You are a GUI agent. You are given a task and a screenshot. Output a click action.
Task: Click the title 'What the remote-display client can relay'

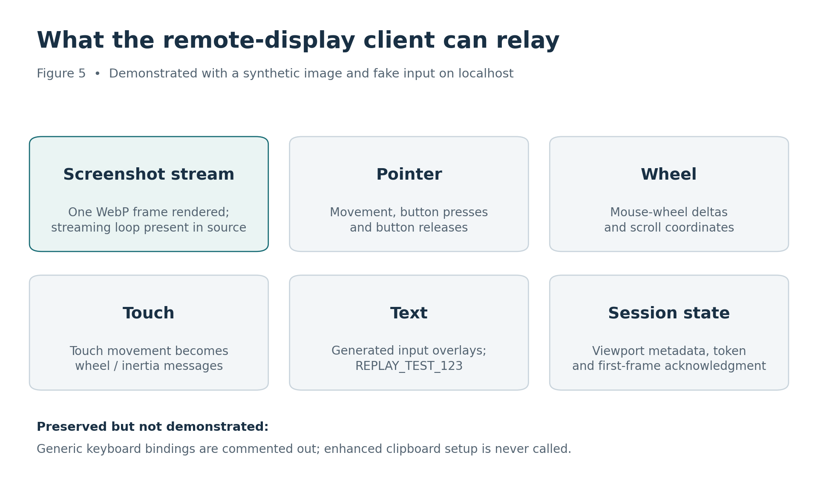pyautogui.click(x=298, y=41)
